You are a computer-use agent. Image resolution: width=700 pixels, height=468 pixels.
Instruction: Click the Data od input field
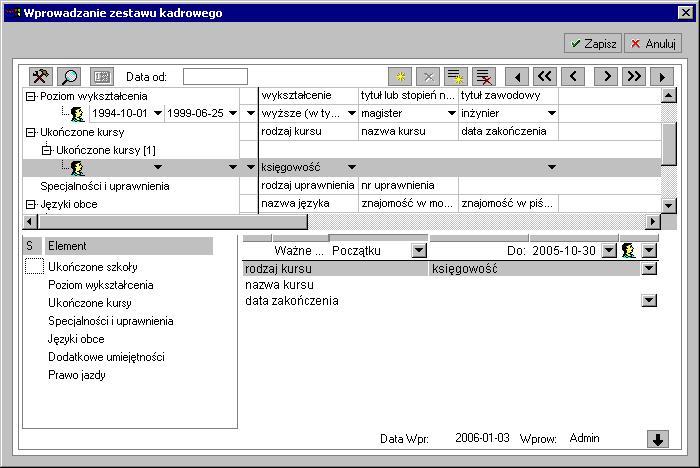point(215,77)
